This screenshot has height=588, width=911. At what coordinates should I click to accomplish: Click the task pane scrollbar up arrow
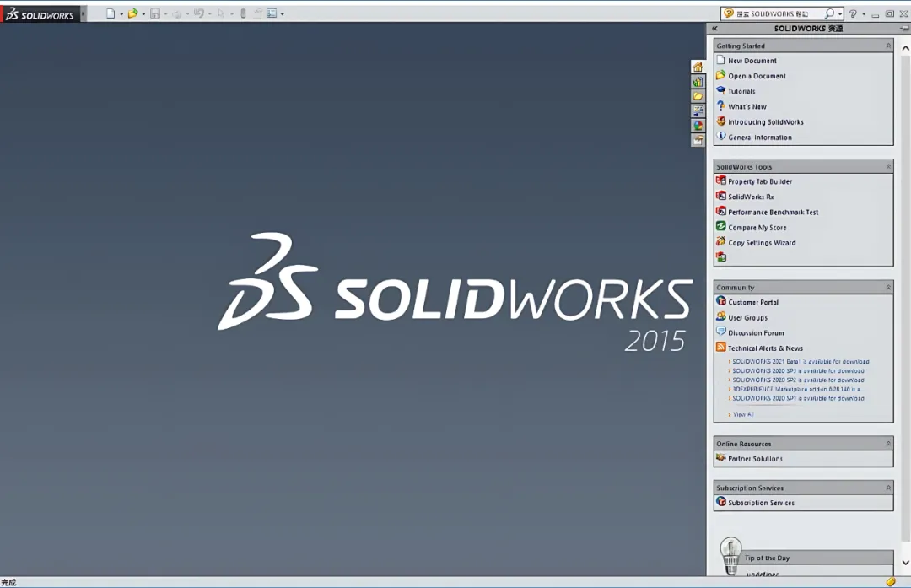pos(905,48)
